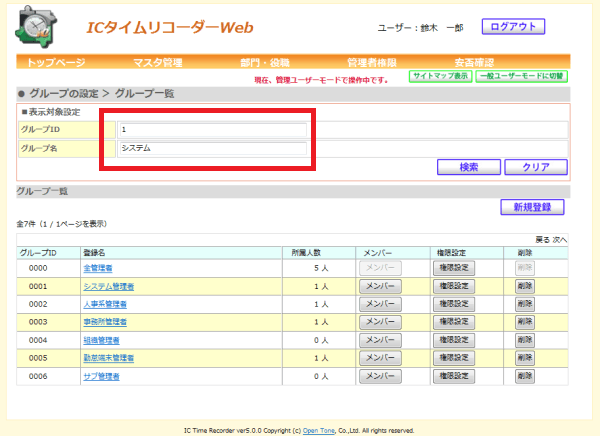Open the システム管理者 group link

(109, 286)
